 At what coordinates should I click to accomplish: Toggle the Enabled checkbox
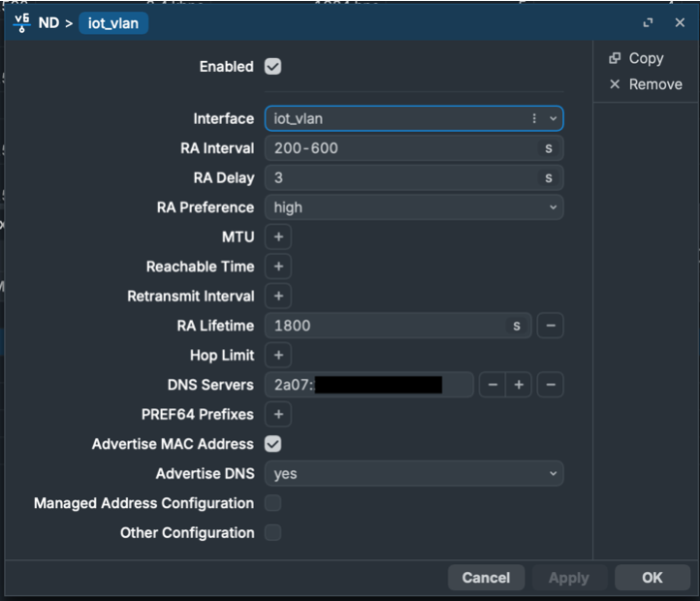pyautogui.click(x=272, y=67)
